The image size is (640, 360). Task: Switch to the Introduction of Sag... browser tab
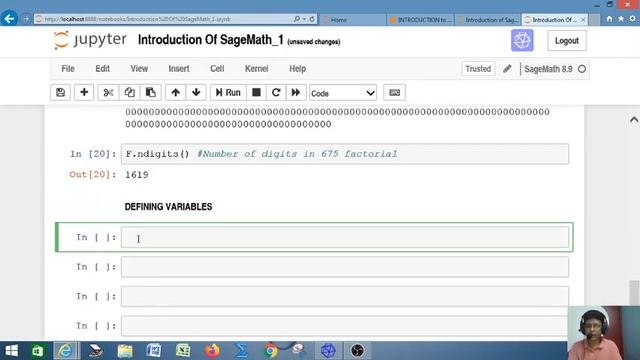[x=488, y=20]
